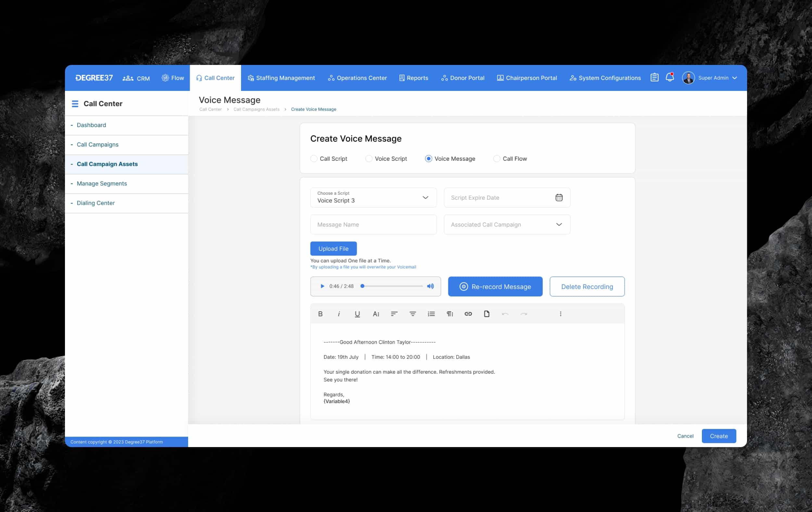Click the Bold formatting icon

pos(320,314)
